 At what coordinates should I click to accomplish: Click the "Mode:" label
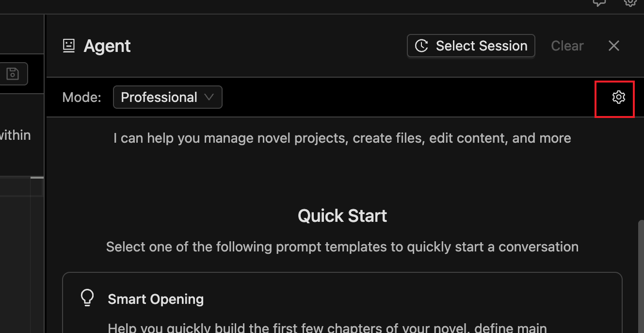click(81, 97)
